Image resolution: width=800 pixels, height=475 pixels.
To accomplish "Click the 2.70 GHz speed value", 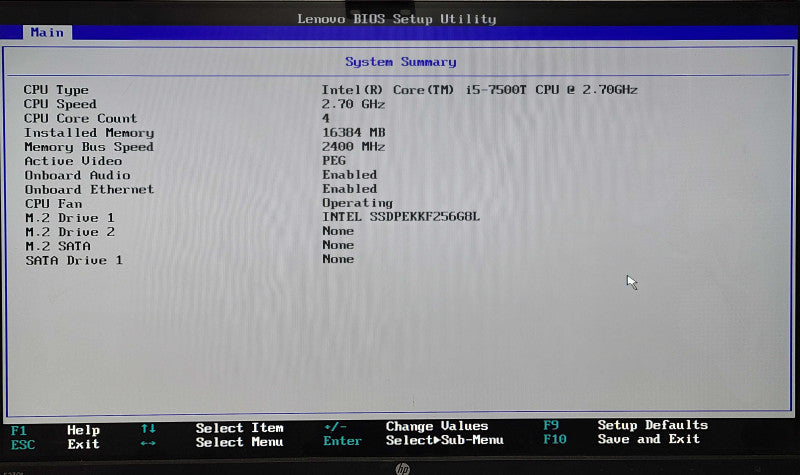I will (353, 104).
